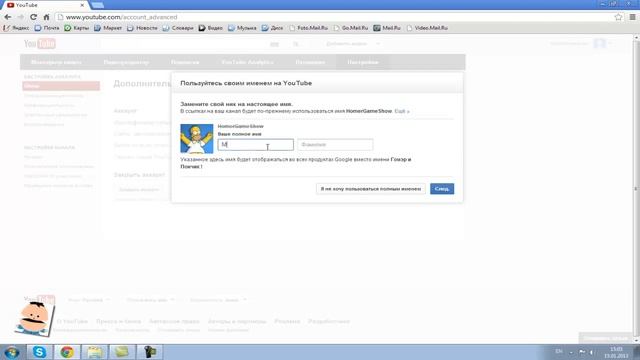This screenshot has height=360, width=640.
Task: Click the first name input field
Action: tap(256, 144)
